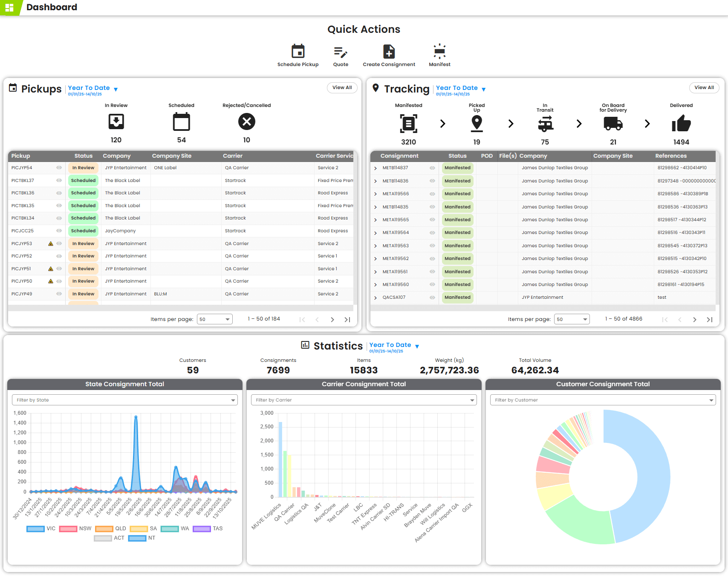
Task: Click the green Dashboard logo icon
Action: coord(10,7)
